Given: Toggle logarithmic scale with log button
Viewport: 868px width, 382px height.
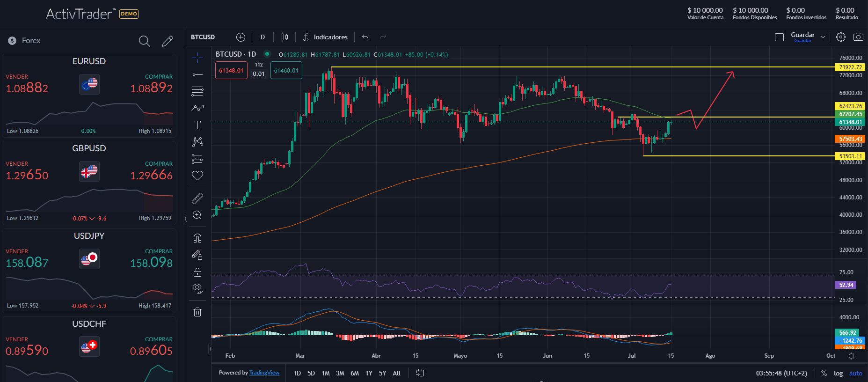Looking at the screenshot, I should [838, 373].
